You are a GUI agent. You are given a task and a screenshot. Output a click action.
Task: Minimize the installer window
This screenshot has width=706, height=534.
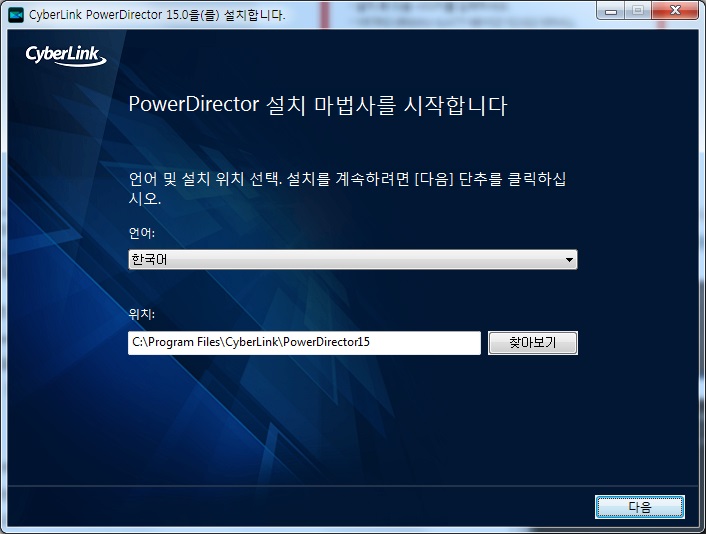point(611,10)
